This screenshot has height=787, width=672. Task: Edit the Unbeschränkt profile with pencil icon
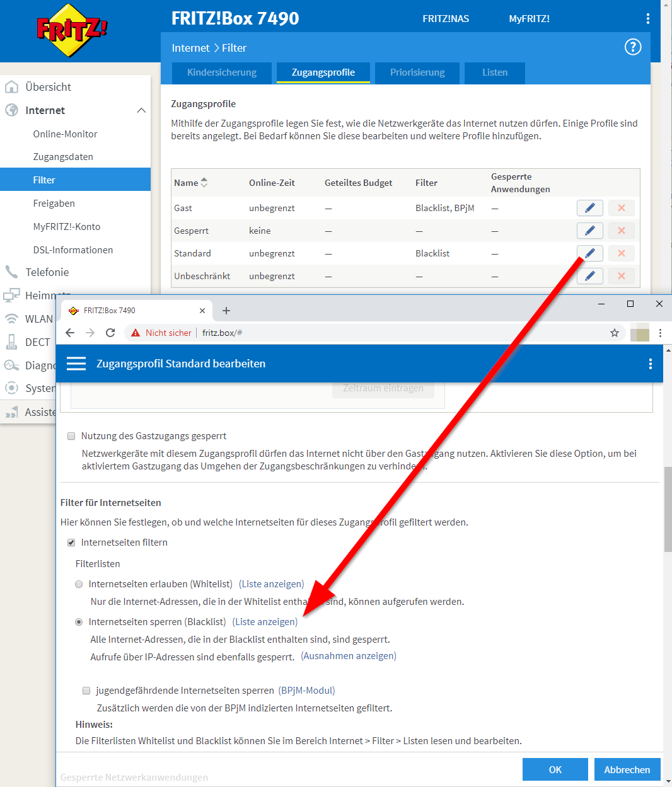pos(590,276)
